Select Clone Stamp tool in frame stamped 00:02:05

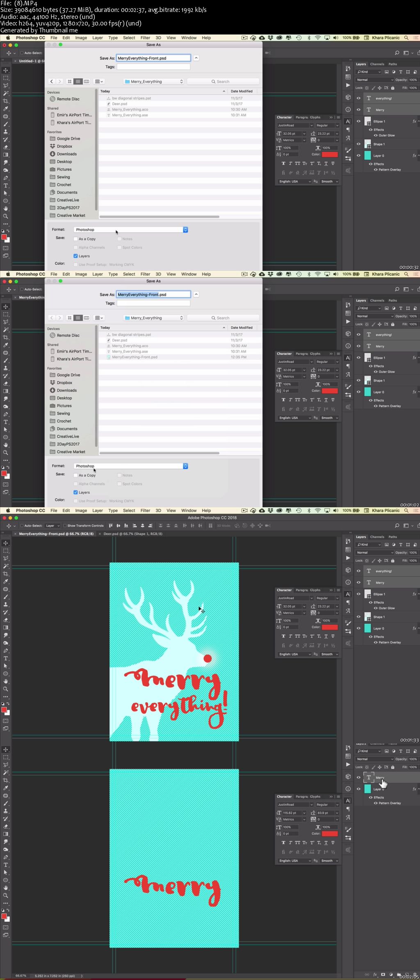coord(6,811)
